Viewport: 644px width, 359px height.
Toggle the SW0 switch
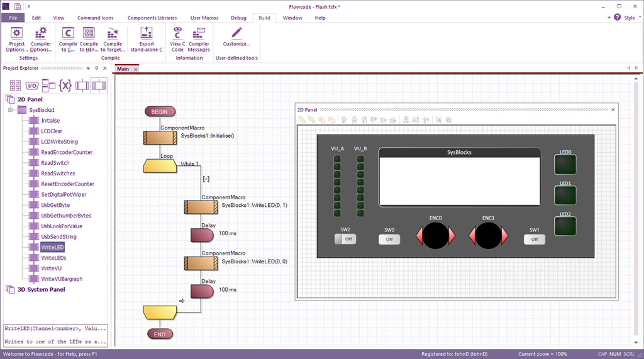[x=389, y=240]
